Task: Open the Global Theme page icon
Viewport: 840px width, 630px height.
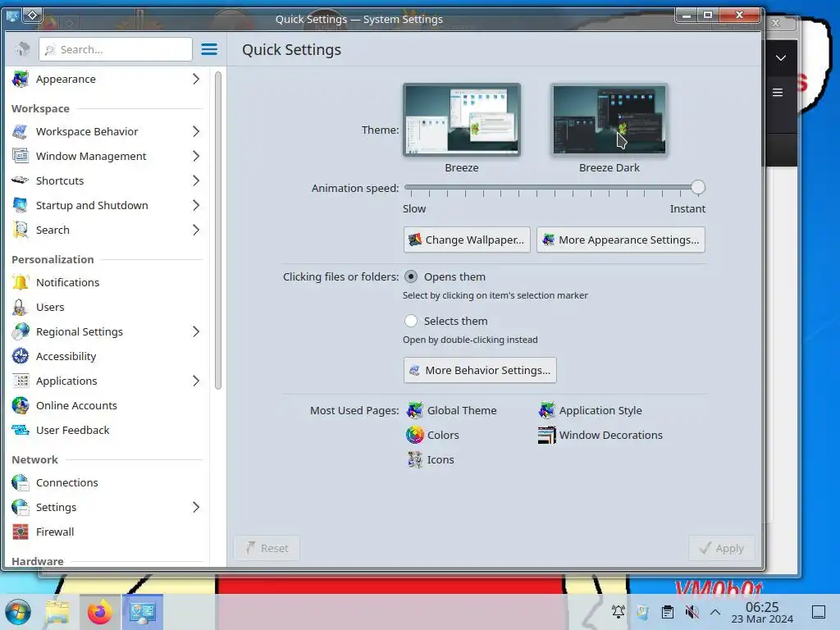Action: [414, 410]
